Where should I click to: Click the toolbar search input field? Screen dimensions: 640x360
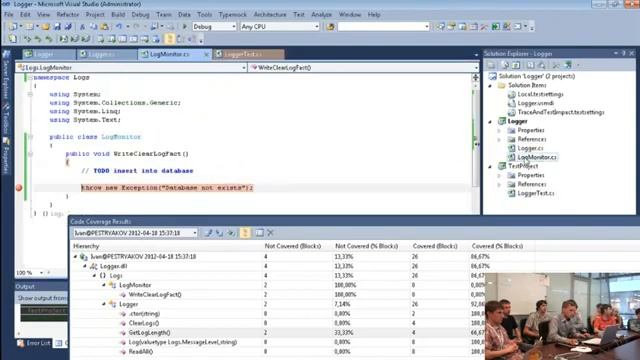(x=383, y=27)
